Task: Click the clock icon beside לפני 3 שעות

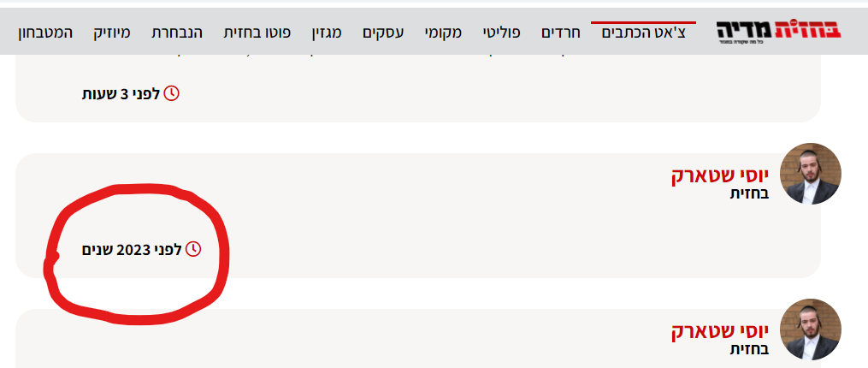Action: tap(172, 92)
